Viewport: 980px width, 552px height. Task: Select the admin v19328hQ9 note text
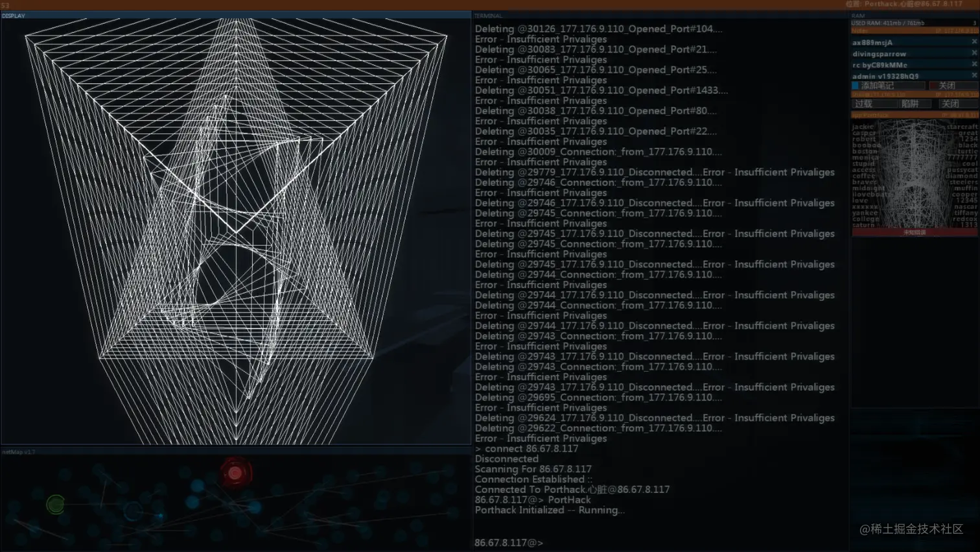coord(885,76)
